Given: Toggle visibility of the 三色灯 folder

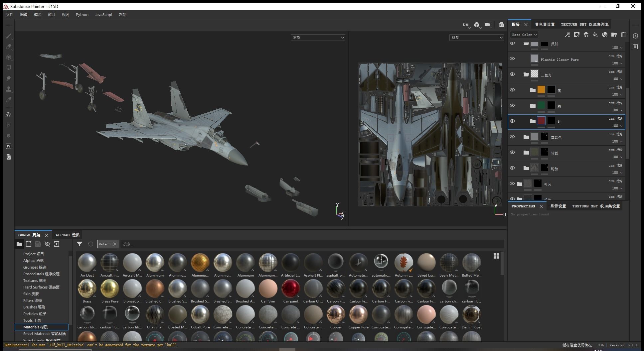Looking at the screenshot, I should pyautogui.click(x=512, y=74).
